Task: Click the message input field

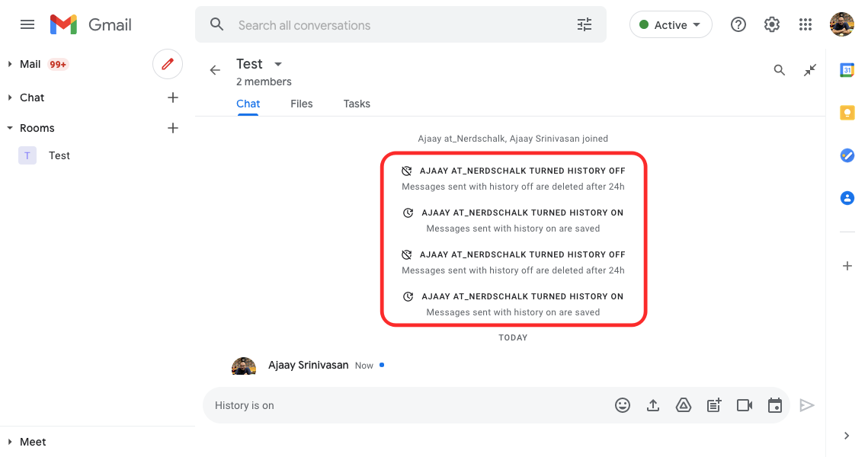Action: (404, 405)
